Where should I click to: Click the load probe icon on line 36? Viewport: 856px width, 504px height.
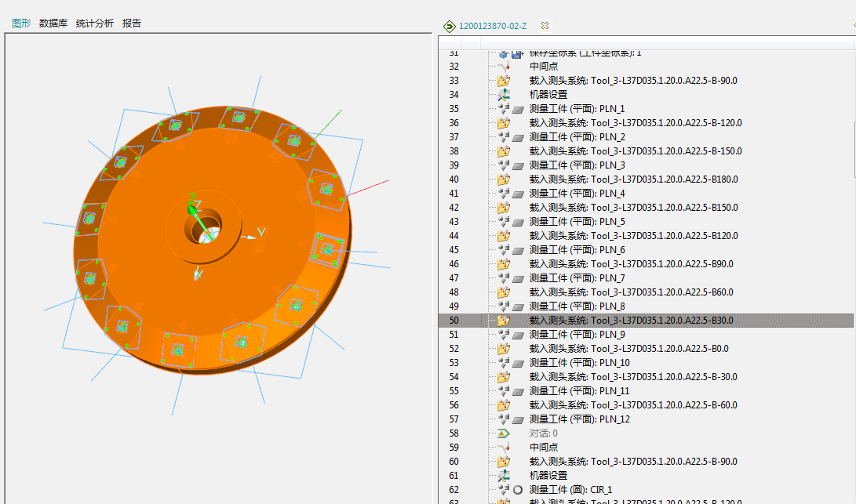click(504, 123)
